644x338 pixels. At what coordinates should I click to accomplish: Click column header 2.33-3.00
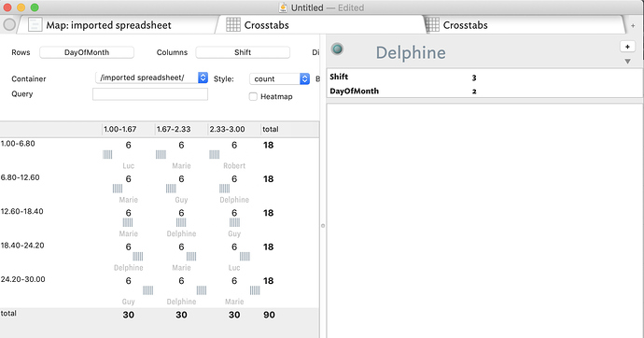[227, 129]
